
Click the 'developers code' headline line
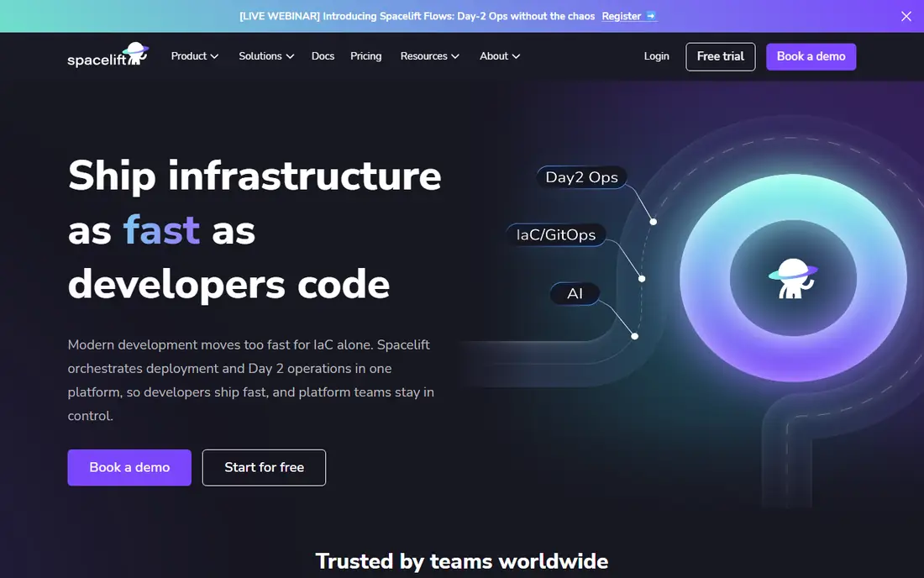click(228, 285)
